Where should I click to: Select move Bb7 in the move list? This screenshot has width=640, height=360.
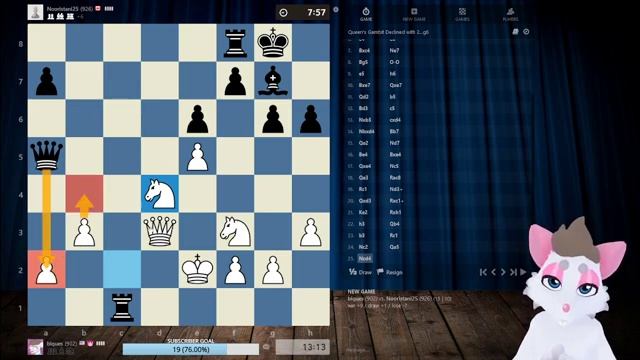point(394,131)
